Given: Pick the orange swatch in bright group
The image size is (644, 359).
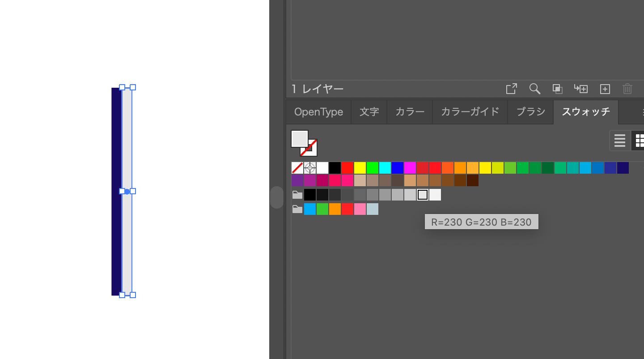Looking at the screenshot, I should (335, 209).
